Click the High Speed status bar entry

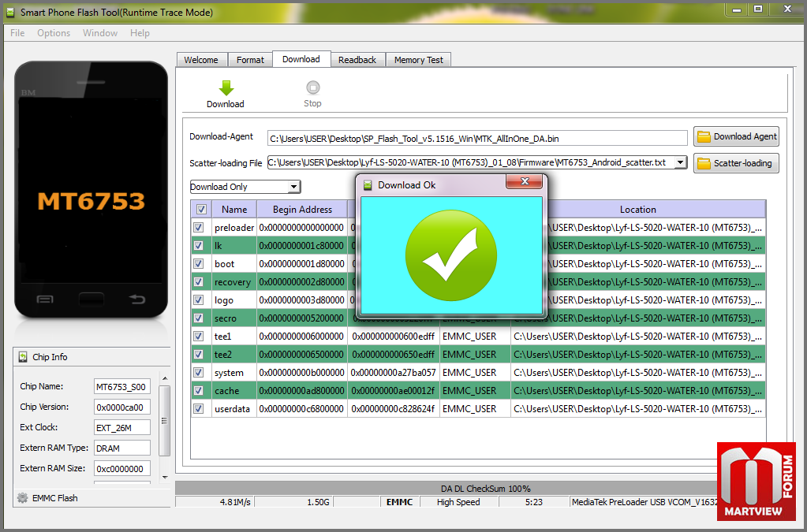[x=458, y=502]
